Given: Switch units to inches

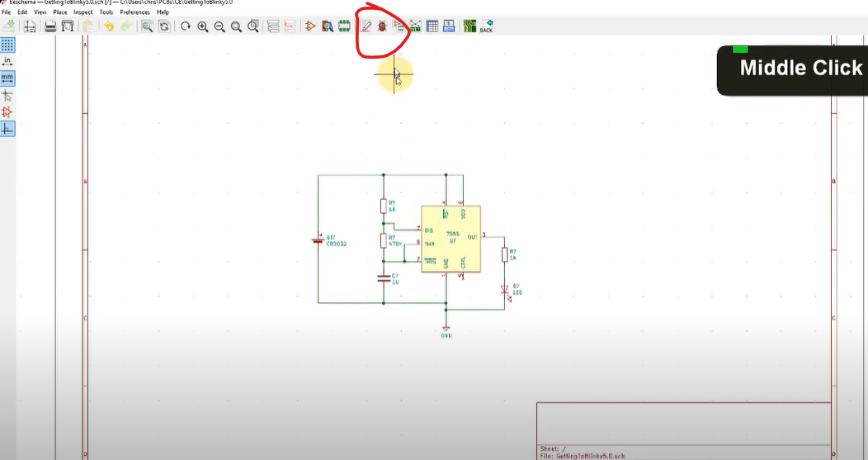Looking at the screenshot, I should click(7, 61).
